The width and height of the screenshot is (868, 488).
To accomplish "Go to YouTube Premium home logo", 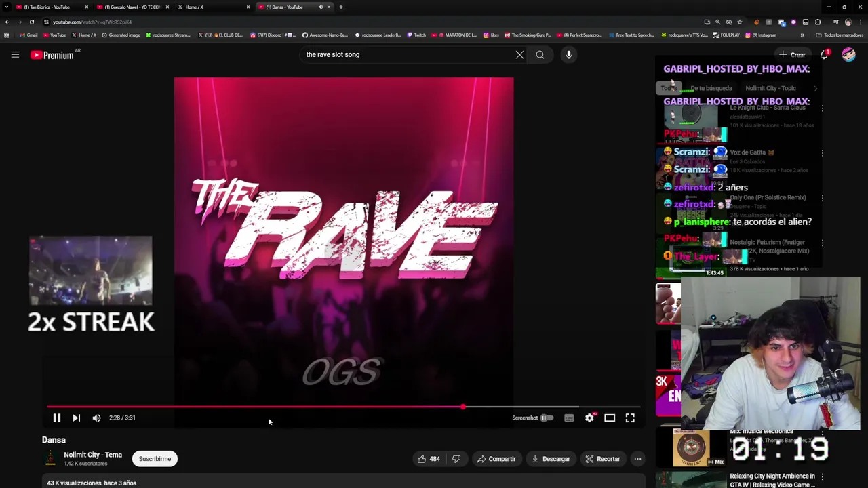I will pyautogui.click(x=52, y=55).
